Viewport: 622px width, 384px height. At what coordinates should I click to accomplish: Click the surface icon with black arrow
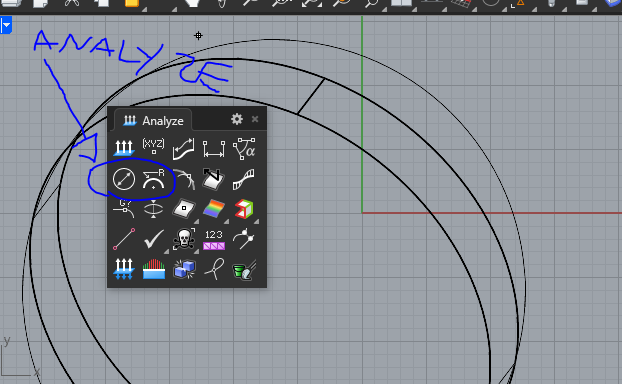(214, 179)
